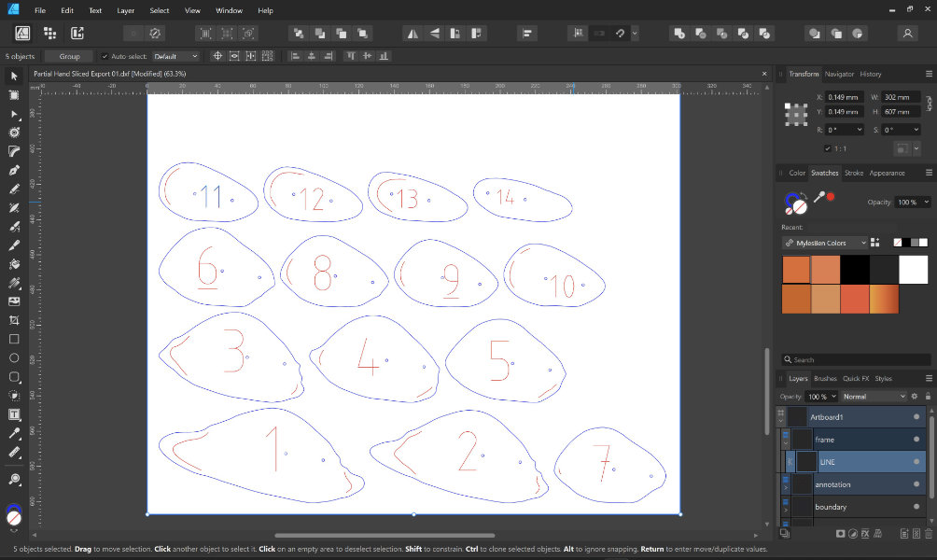Screen dimensions: 937x560
Task: Open the shear S value dropdown
Action: [916, 130]
